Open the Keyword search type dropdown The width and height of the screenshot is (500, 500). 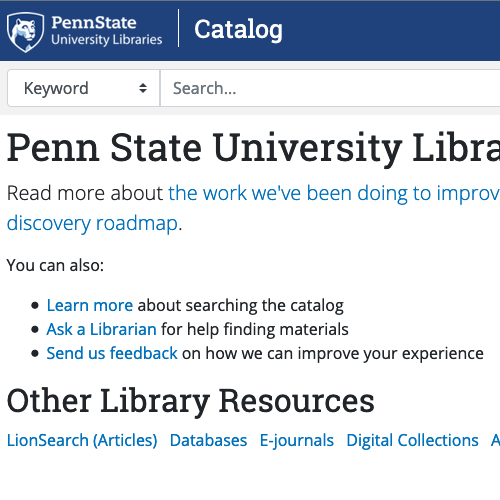tap(84, 88)
